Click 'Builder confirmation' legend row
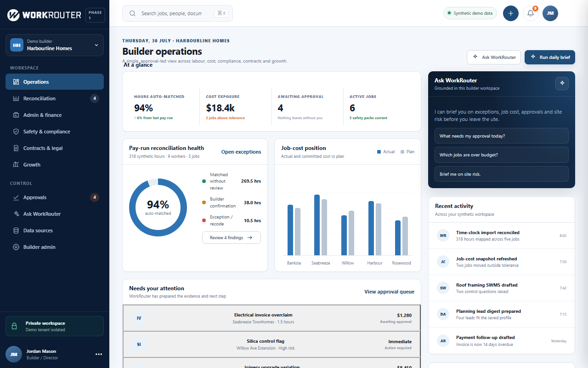Viewport: 588px width, 368px height. point(232,202)
